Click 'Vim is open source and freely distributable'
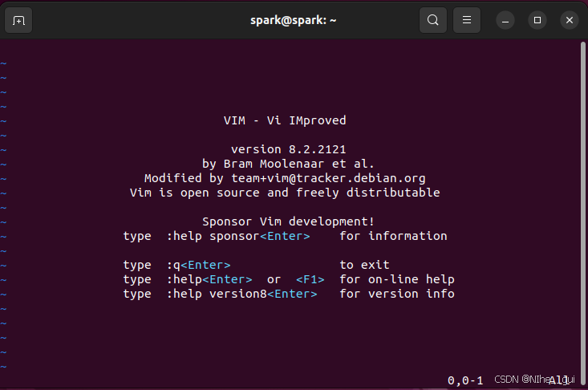588x390 pixels. pos(285,193)
